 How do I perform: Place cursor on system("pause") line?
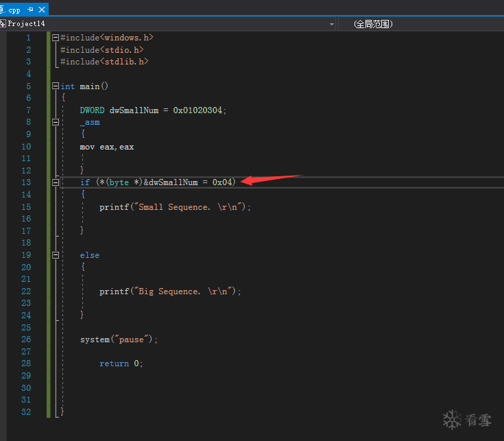(119, 339)
